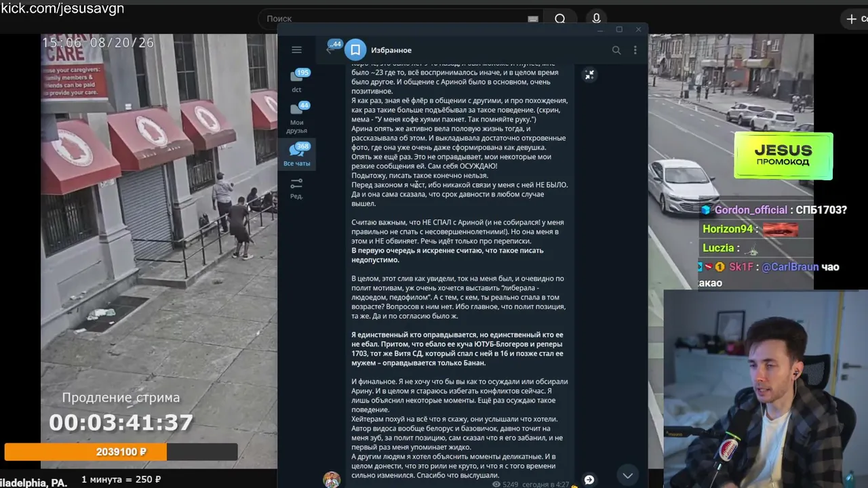The height and width of the screenshot is (488, 868).
Task: Open the sender avatar at chat bottom
Action: tap(332, 479)
